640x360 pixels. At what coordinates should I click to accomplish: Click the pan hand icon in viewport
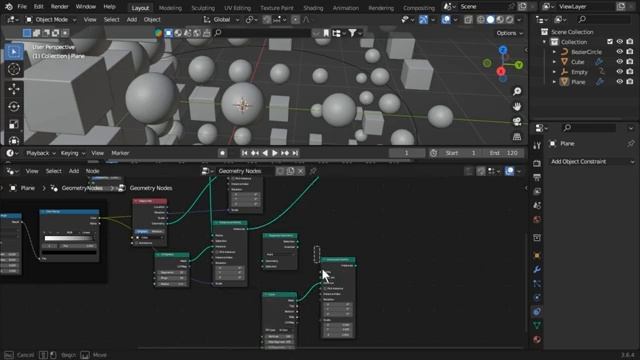(517, 107)
